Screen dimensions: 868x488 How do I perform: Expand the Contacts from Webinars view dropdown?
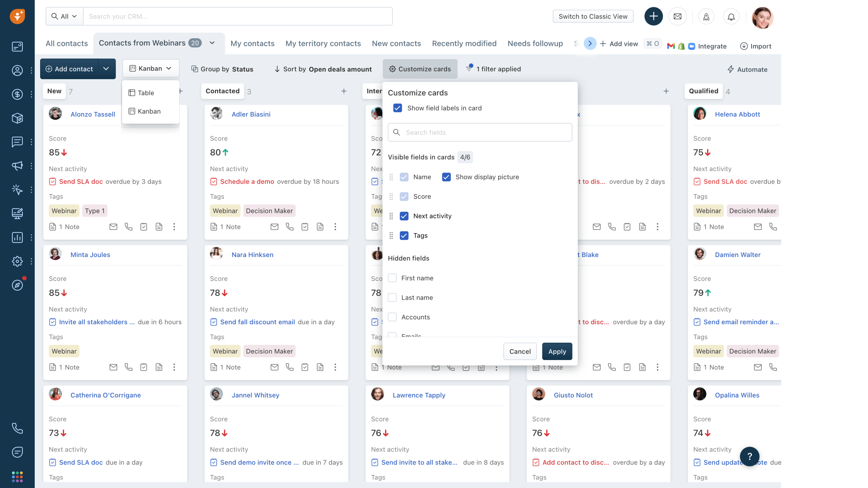[212, 43]
